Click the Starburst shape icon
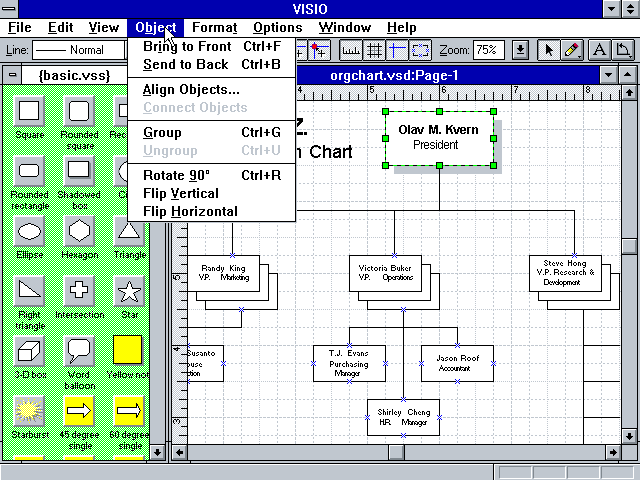Viewport: 640px width, 480px height. [x=30, y=410]
